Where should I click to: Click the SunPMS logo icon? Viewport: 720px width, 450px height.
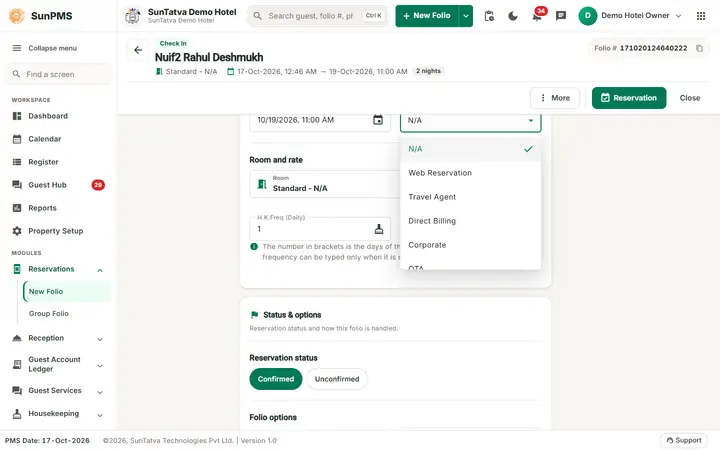[x=17, y=16]
